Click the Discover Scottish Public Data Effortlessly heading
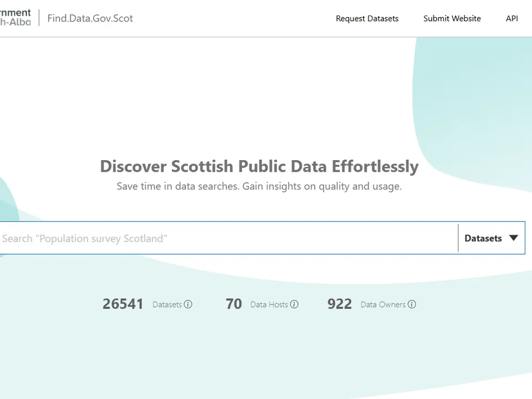532x399 pixels. pyautogui.click(x=259, y=166)
